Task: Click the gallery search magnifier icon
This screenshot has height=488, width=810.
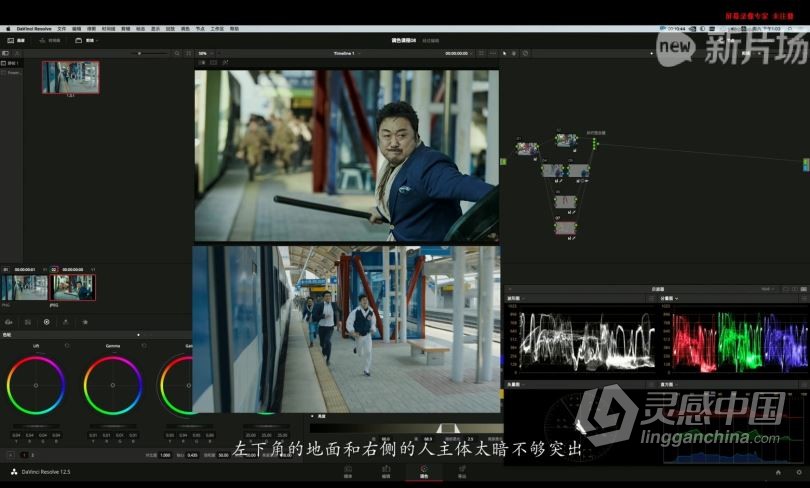Action: point(177,53)
